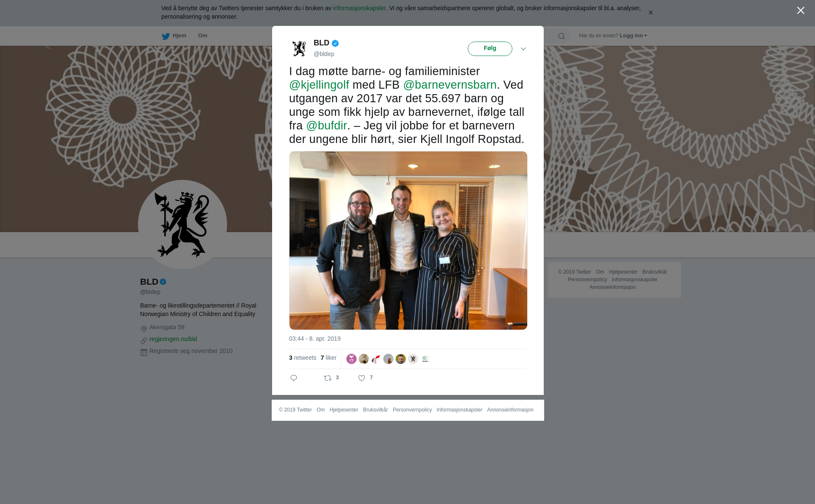
Task: Follow BLD with the Følg button
Action: point(490,49)
